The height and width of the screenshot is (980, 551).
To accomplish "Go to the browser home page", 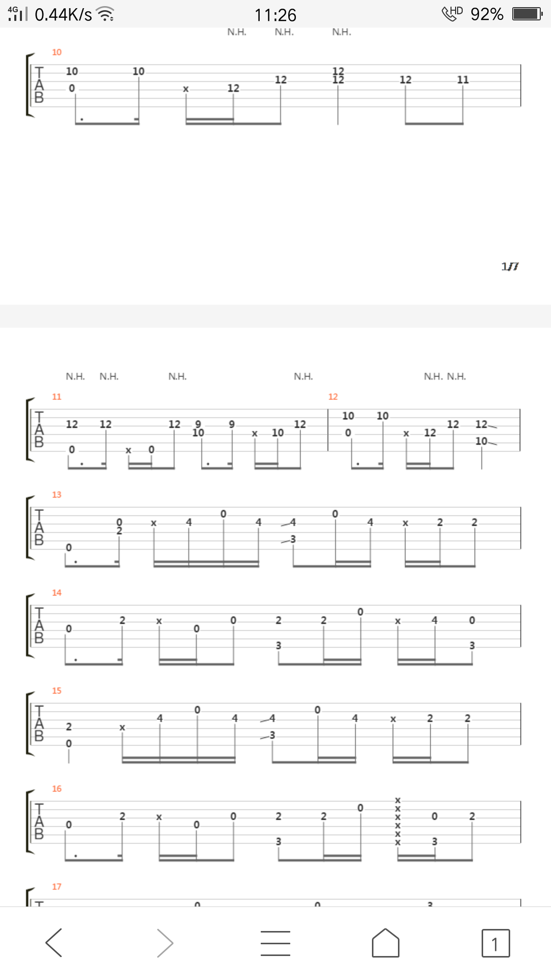I will pyautogui.click(x=386, y=942).
